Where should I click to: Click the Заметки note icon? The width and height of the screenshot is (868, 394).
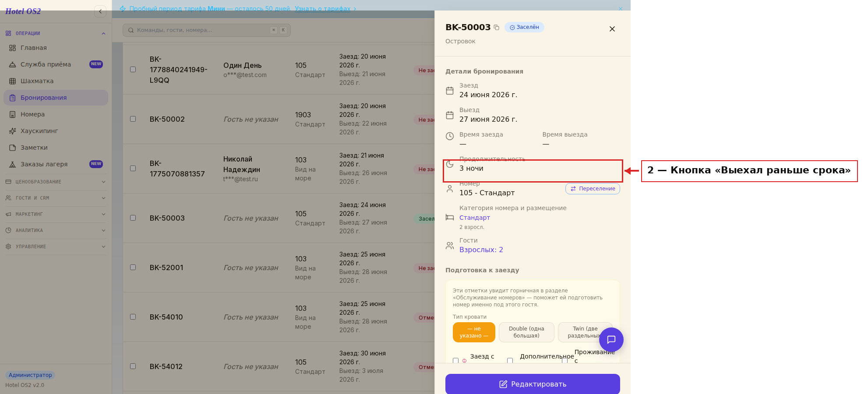click(x=13, y=148)
